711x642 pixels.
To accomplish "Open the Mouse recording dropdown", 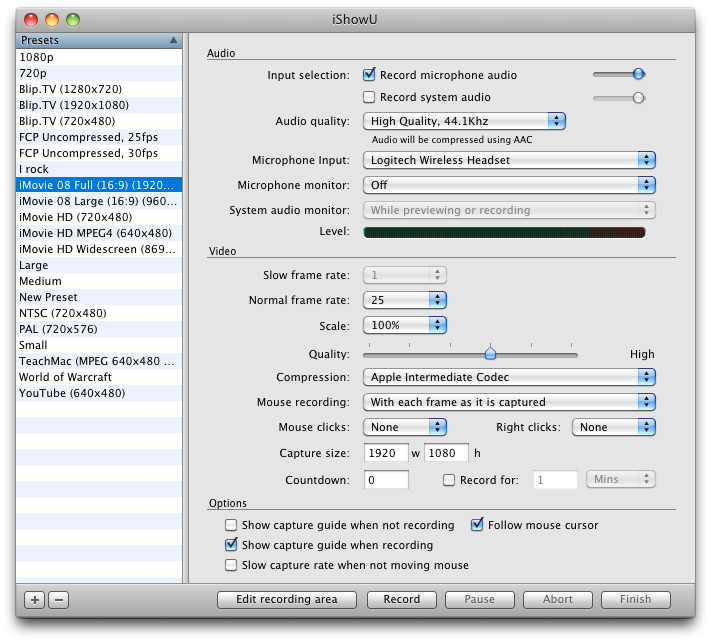I will 508,402.
